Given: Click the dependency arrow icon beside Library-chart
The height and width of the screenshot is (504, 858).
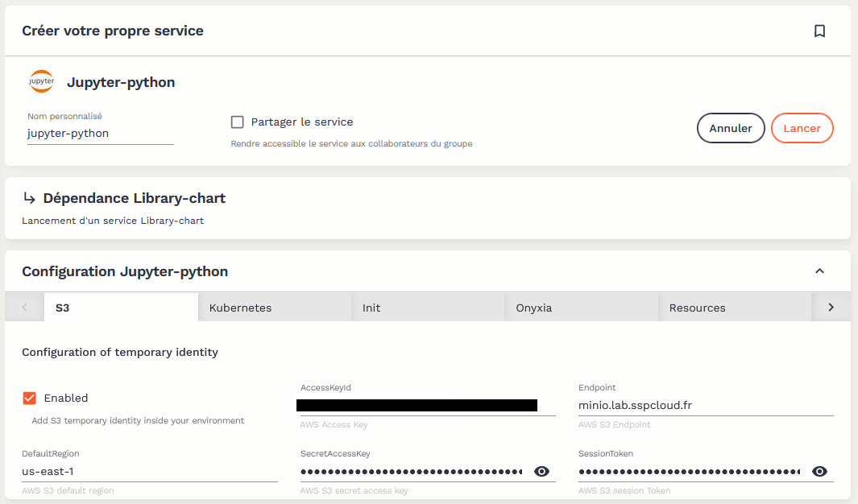Looking at the screenshot, I should (29, 198).
